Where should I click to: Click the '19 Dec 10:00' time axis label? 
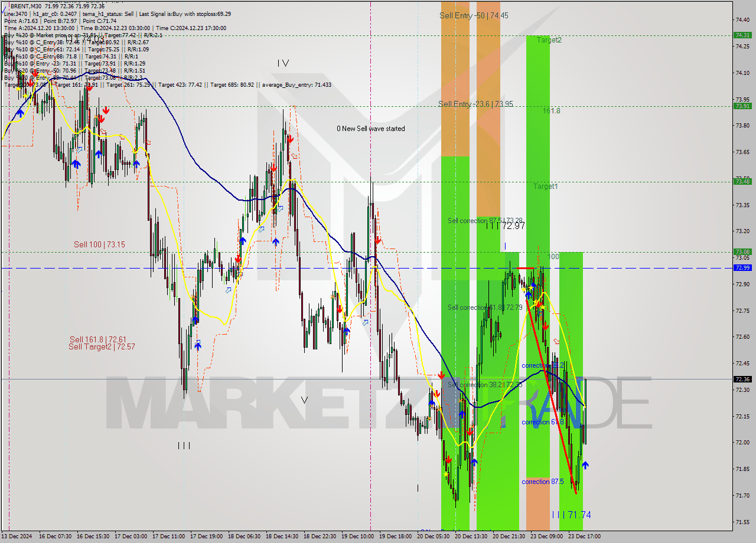click(x=357, y=537)
